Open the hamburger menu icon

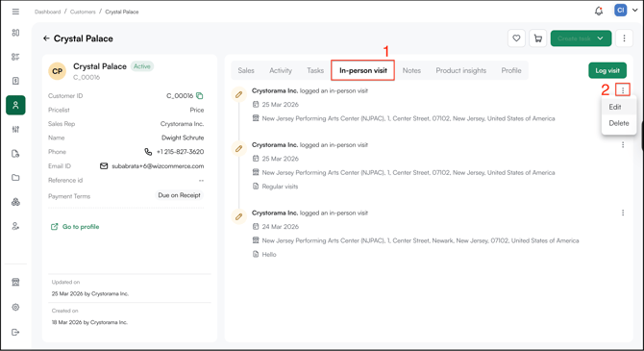15,12
